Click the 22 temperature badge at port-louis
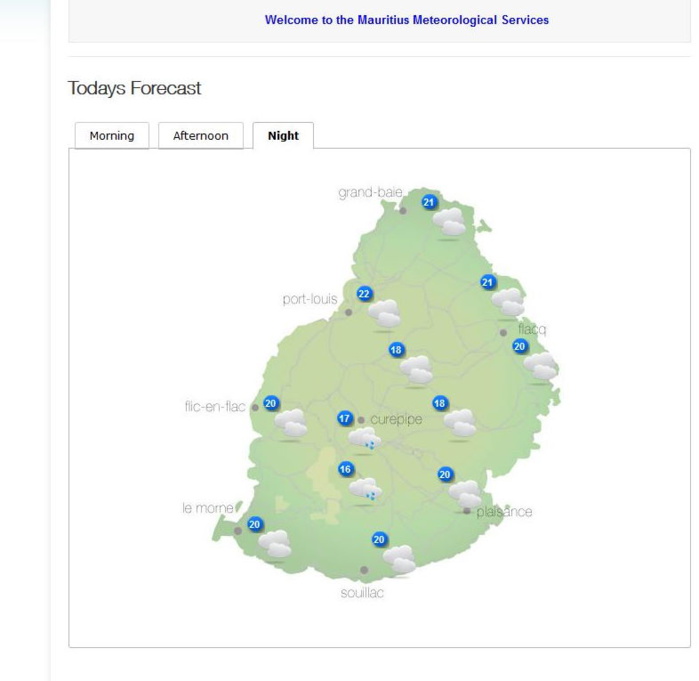Image resolution: width=699 pixels, height=681 pixels. [364, 294]
